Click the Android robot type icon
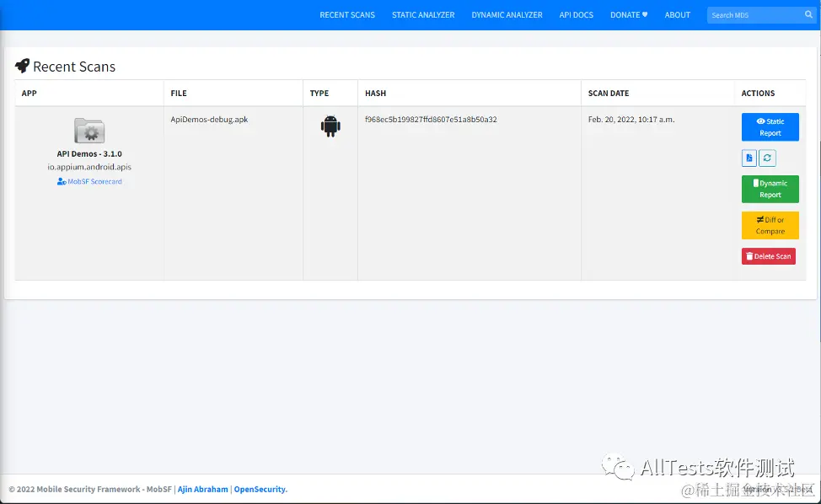The width and height of the screenshot is (821, 504). click(330, 126)
